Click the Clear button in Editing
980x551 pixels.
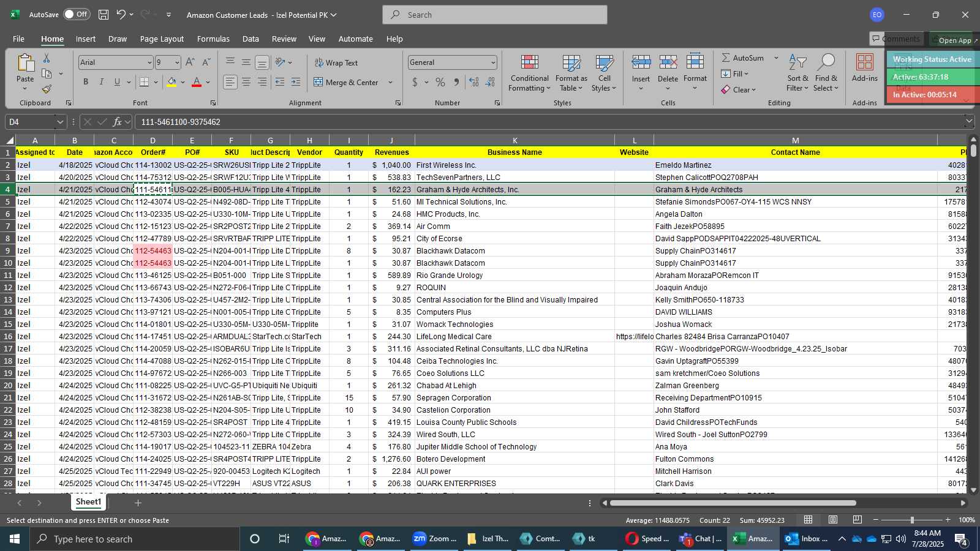click(x=738, y=89)
